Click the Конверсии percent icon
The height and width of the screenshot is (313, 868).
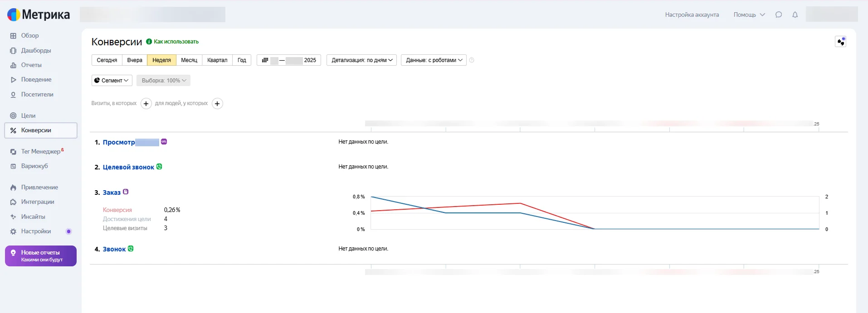(13, 130)
